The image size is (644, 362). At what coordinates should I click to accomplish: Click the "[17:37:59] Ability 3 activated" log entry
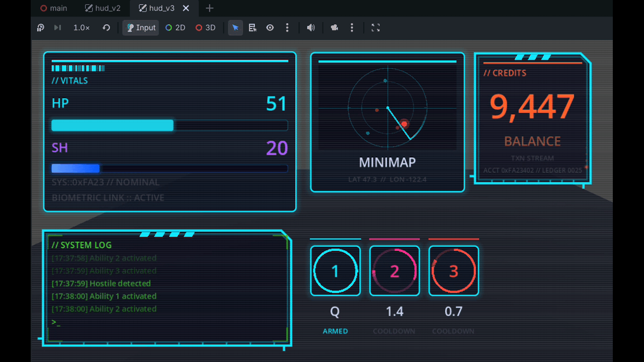click(104, 271)
